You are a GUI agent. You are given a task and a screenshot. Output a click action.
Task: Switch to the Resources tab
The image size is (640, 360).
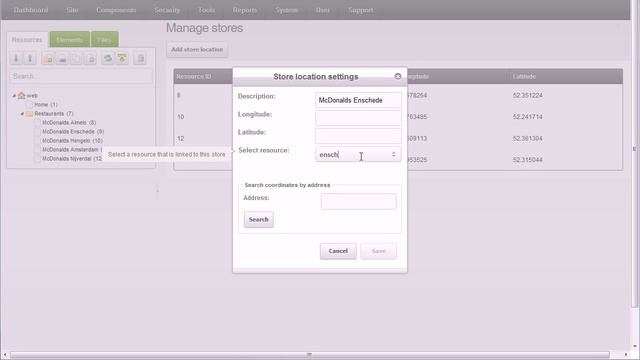pos(27,40)
